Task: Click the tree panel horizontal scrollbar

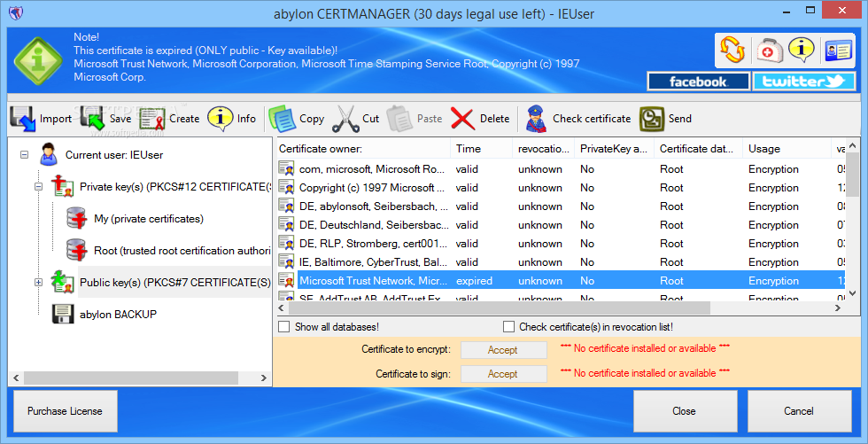Action: pos(131,378)
